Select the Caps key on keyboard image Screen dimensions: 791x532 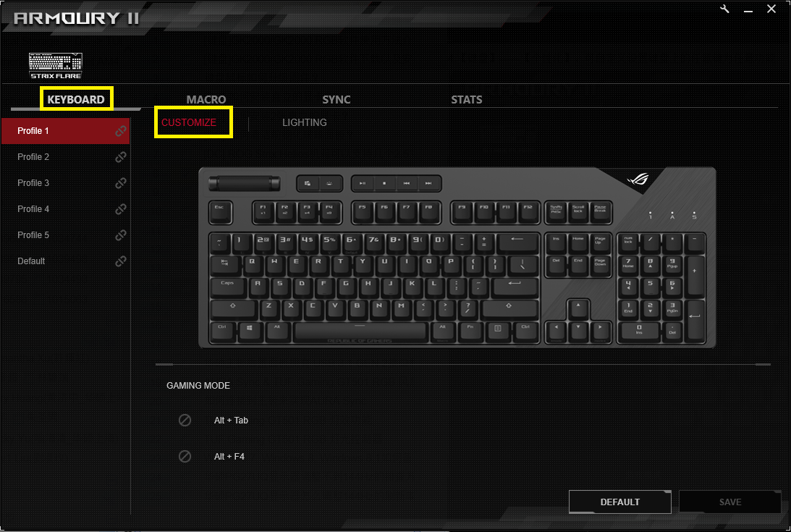pyautogui.click(x=227, y=287)
